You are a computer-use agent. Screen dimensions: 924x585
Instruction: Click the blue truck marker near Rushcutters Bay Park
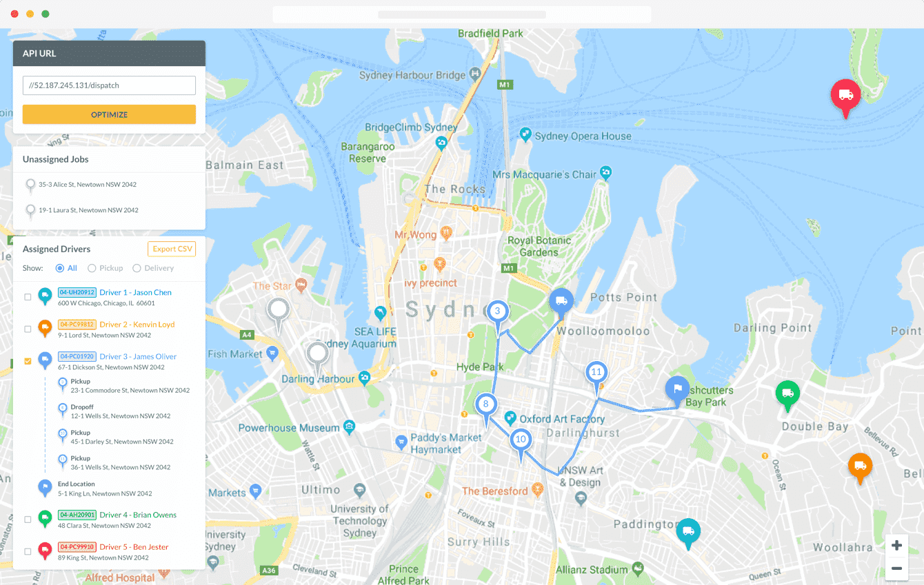(677, 389)
